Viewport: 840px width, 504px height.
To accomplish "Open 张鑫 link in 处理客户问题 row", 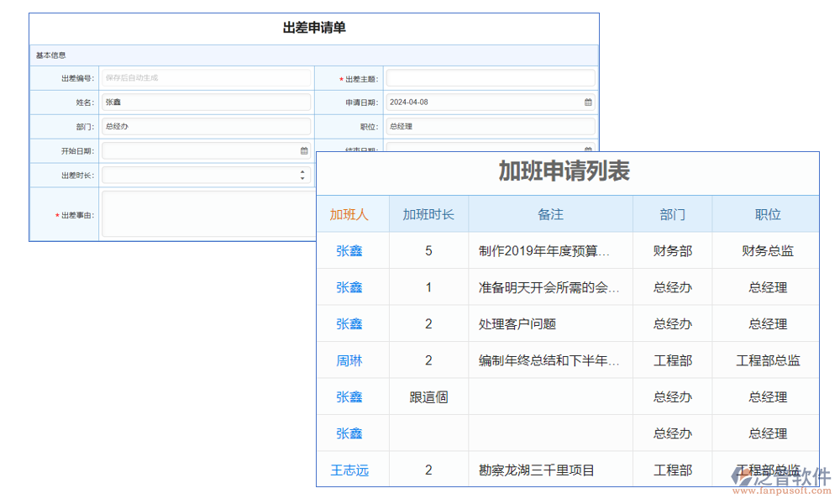I will tap(349, 324).
